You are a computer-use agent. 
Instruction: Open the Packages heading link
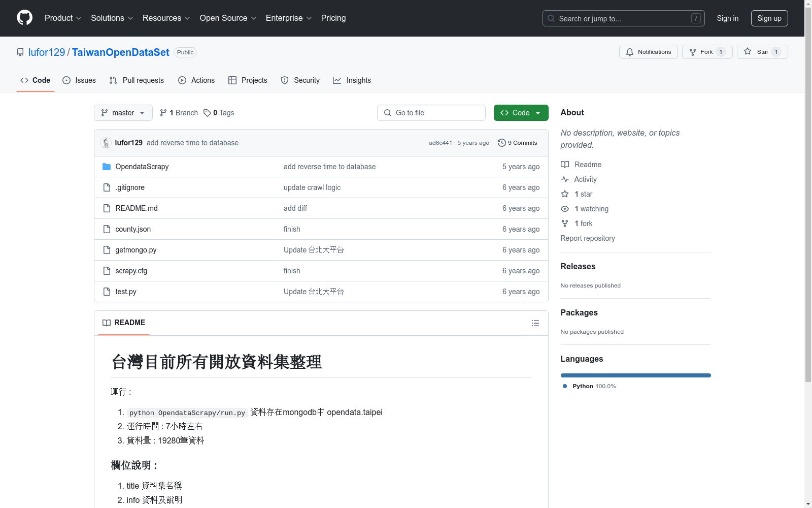click(579, 312)
